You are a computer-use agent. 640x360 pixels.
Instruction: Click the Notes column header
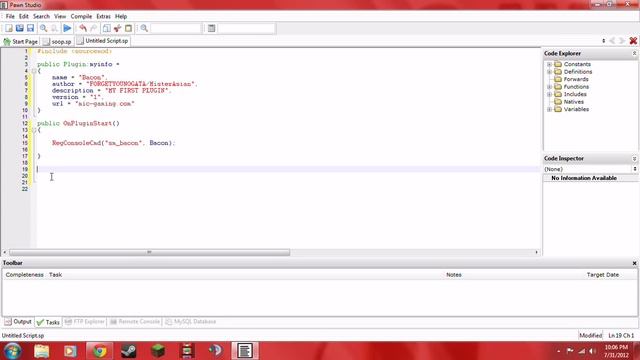click(x=453, y=275)
